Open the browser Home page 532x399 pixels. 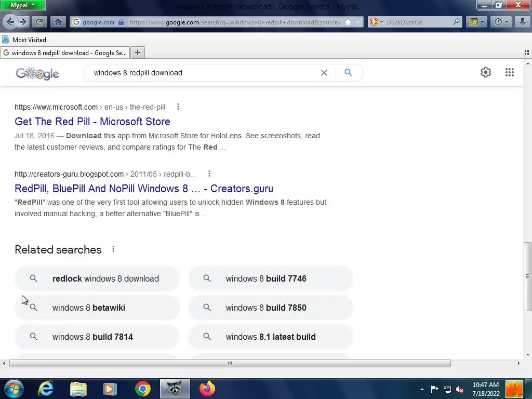click(x=58, y=22)
